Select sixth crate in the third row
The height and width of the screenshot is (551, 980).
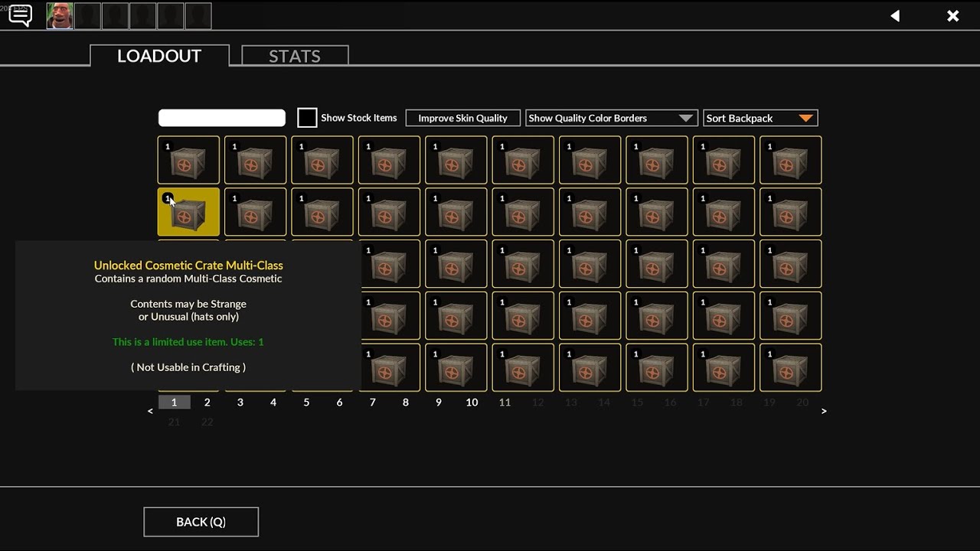(x=523, y=264)
